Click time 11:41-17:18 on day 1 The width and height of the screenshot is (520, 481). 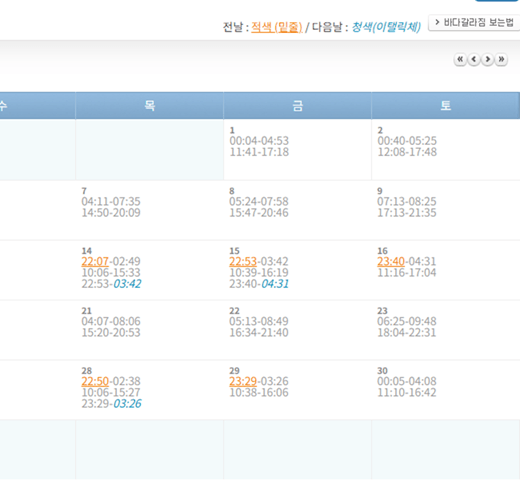pyautogui.click(x=259, y=152)
